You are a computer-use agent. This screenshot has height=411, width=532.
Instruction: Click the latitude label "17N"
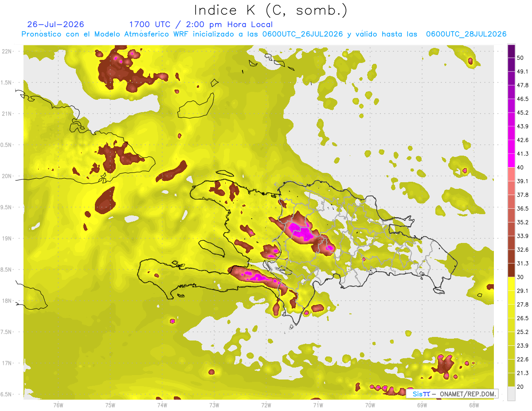pyautogui.click(x=7, y=364)
